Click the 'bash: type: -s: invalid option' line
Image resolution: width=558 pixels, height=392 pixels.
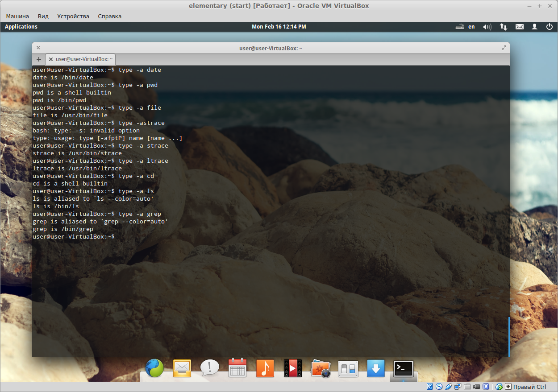point(86,131)
